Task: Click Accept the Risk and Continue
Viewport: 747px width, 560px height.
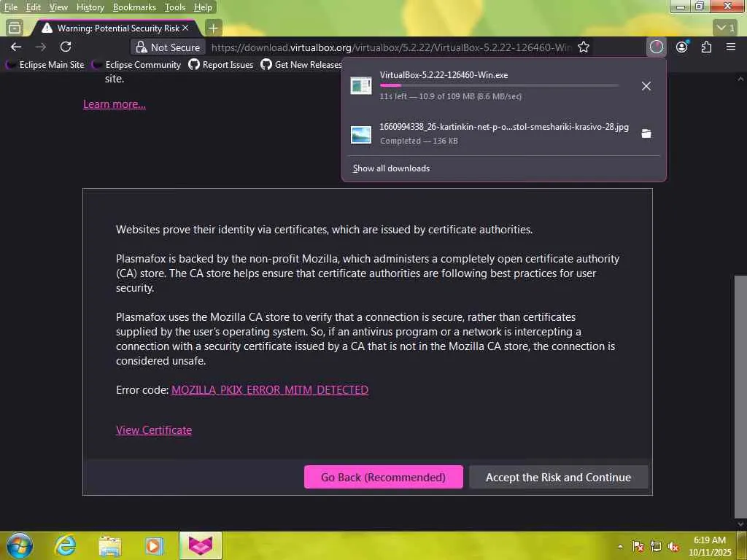Action: click(558, 477)
